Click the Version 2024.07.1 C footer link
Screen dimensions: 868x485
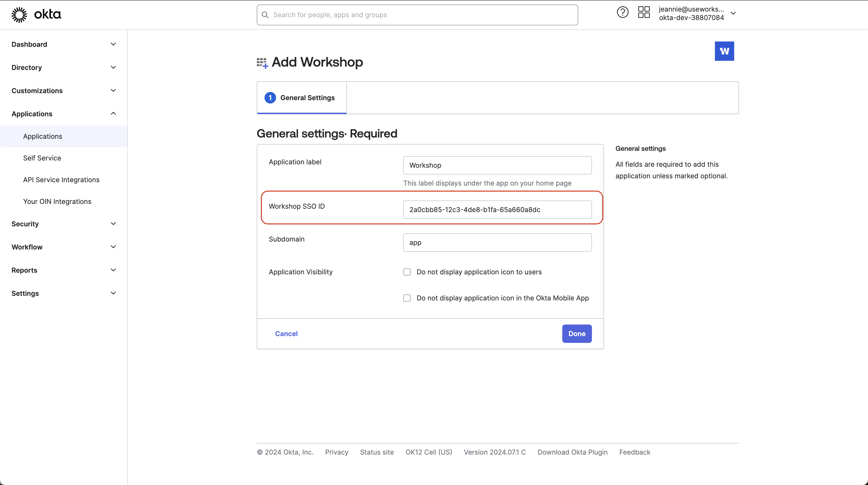tap(495, 452)
